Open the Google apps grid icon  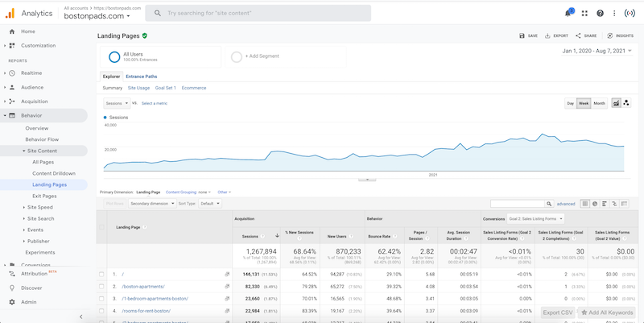tap(584, 13)
